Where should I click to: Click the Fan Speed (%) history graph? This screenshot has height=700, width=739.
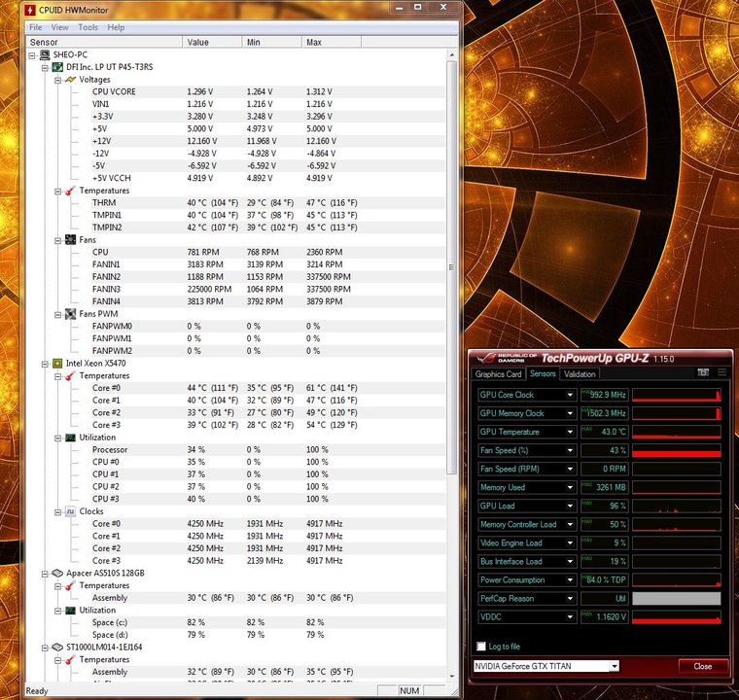click(x=677, y=450)
